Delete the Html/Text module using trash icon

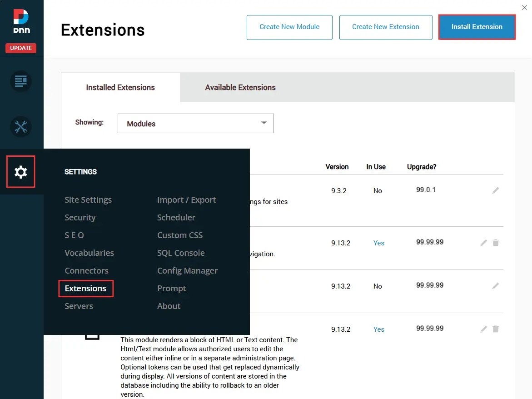(x=496, y=329)
